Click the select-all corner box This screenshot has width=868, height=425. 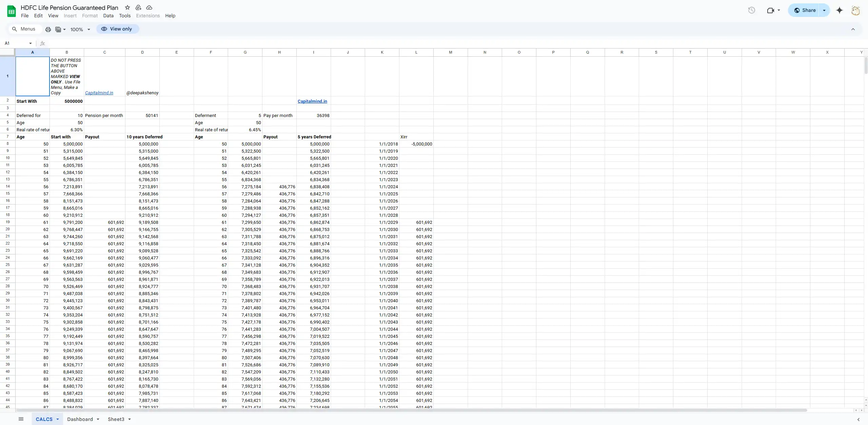[x=7, y=52]
